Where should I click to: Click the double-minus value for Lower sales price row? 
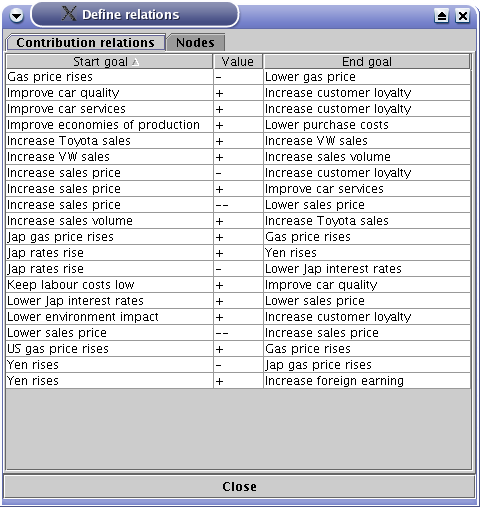coord(238,333)
